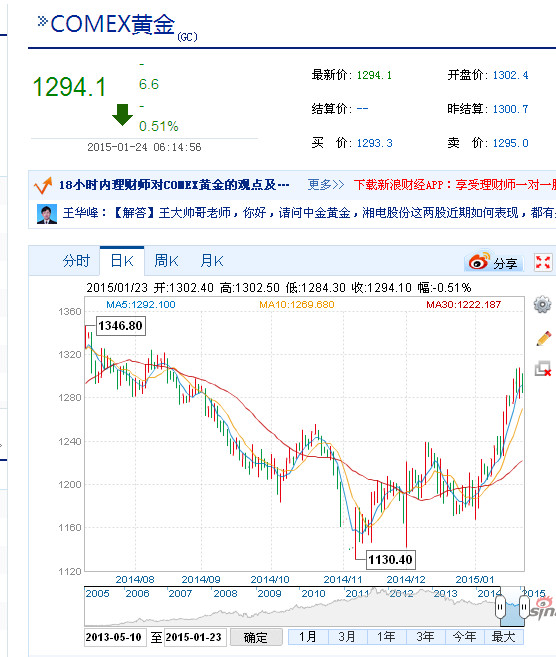Image resolution: width=556 pixels, height=657 pixels.
Task: Set range to 1月
Action: click(x=308, y=637)
